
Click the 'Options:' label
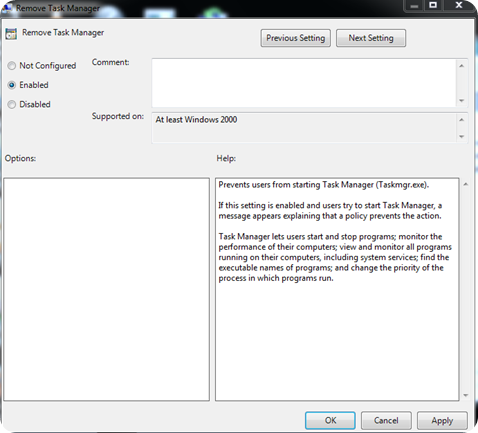(x=20, y=158)
